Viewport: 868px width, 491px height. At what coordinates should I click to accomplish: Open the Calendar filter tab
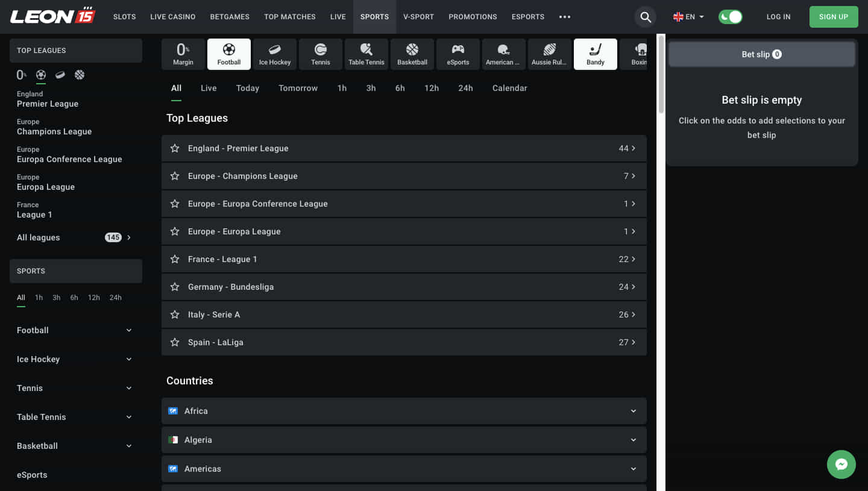(510, 88)
